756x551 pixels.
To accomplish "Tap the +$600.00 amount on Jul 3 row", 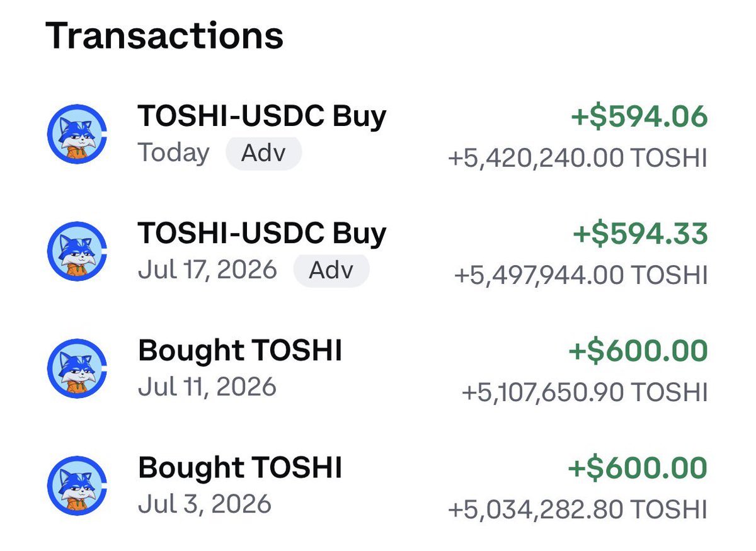I will click(638, 469).
